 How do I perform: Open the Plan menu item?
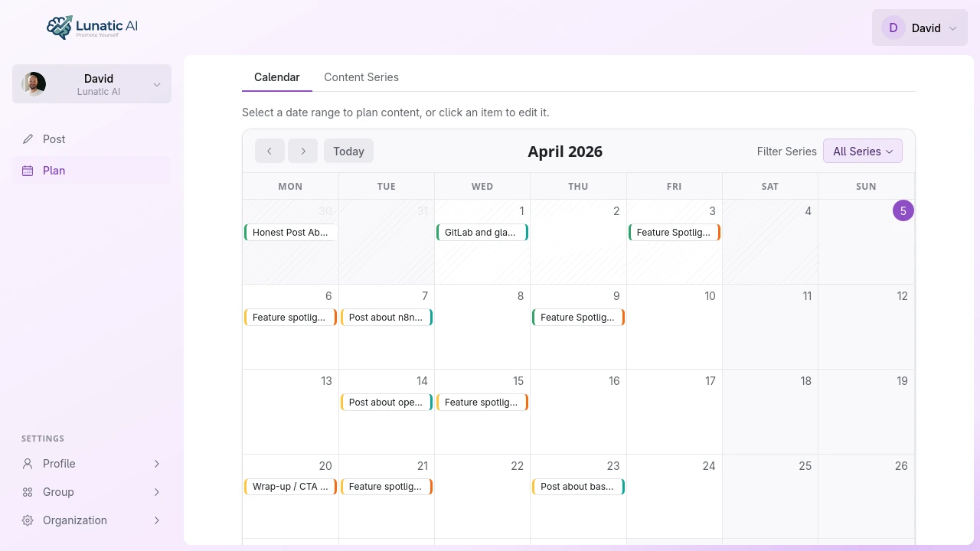(92, 171)
